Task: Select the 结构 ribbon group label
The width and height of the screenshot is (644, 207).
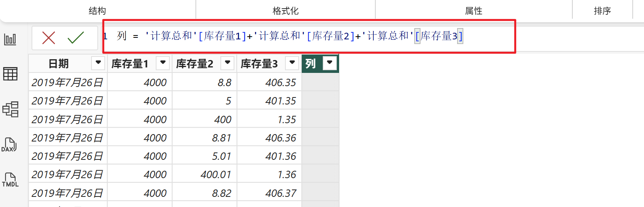Action: click(97, 11)
